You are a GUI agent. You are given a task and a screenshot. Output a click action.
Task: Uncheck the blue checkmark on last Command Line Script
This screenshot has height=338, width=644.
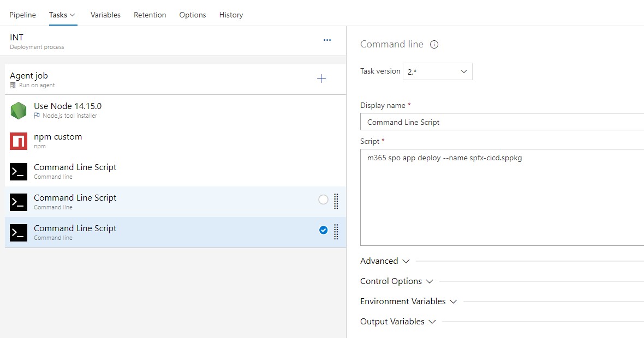click(323, 231)
